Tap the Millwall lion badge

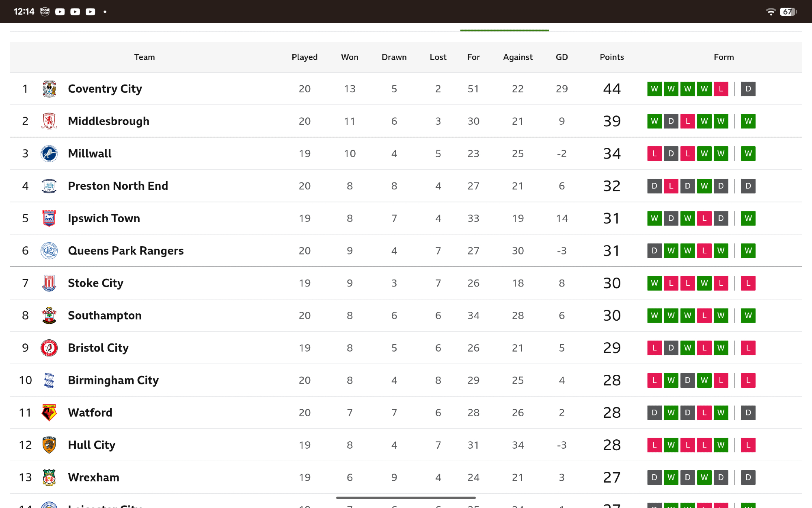(x=49, y=154)
